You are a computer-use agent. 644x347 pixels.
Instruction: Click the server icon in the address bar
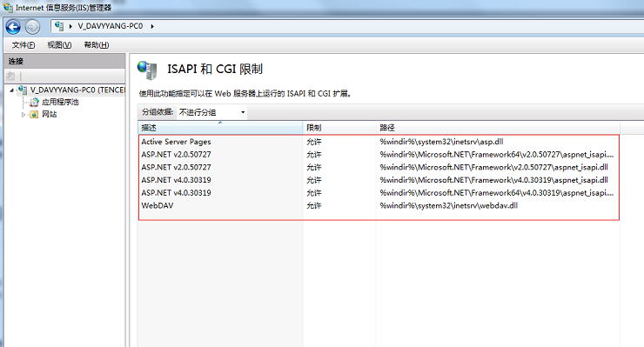click(59, 26)
